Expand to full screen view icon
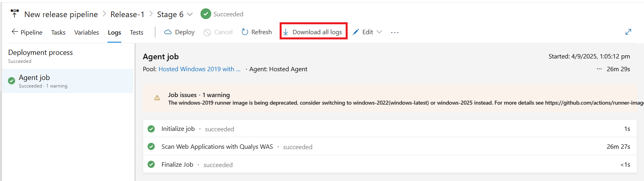The image size is (644, 181). (x=628, y=32)
